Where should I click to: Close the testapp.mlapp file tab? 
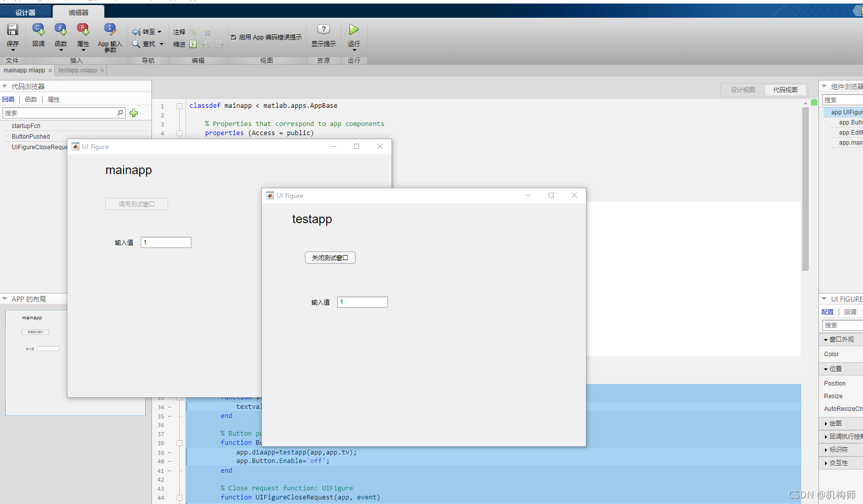click(102, 70)
